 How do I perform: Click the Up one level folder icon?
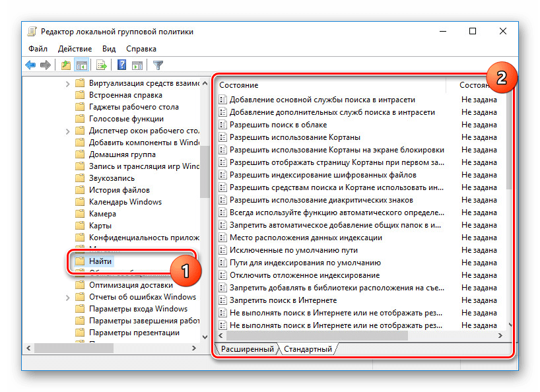point(66,65)
